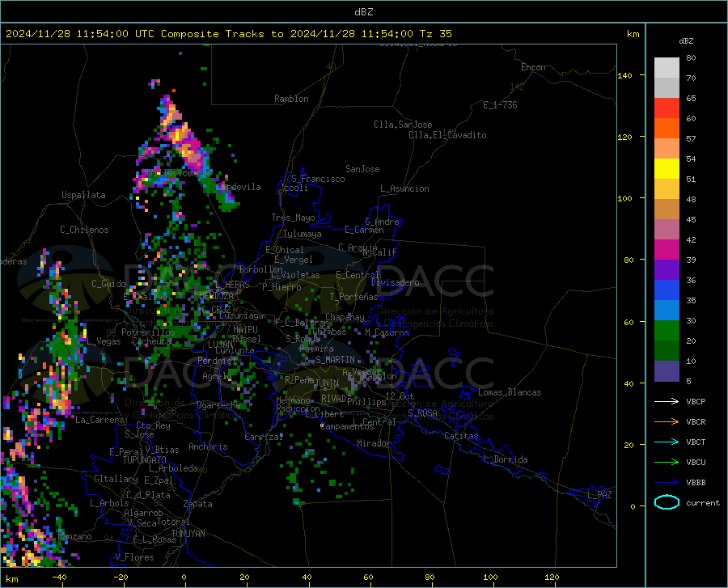Click the 'MENDOZA' city label
The height and width of the screenshot is (588, 728).
pos(216,296)
